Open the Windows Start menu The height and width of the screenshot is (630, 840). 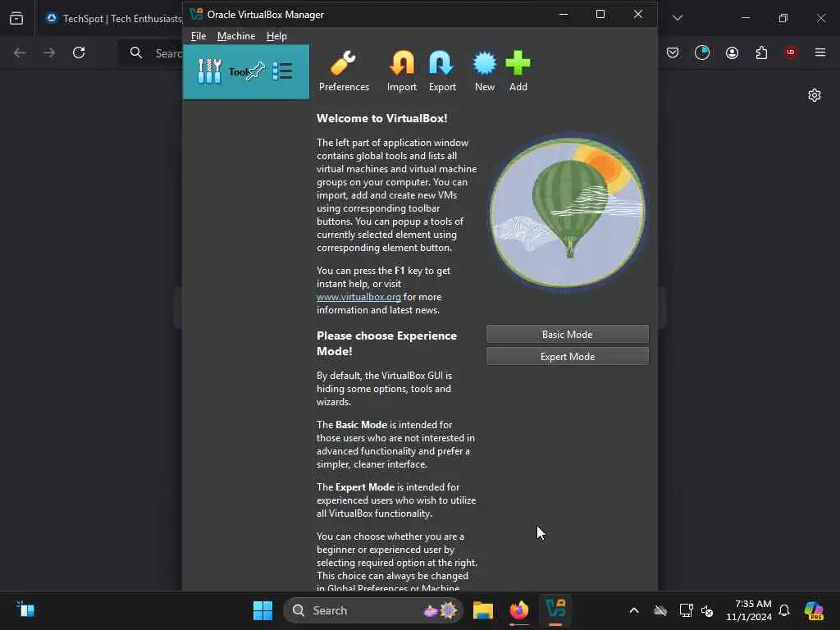pos(262,610)
